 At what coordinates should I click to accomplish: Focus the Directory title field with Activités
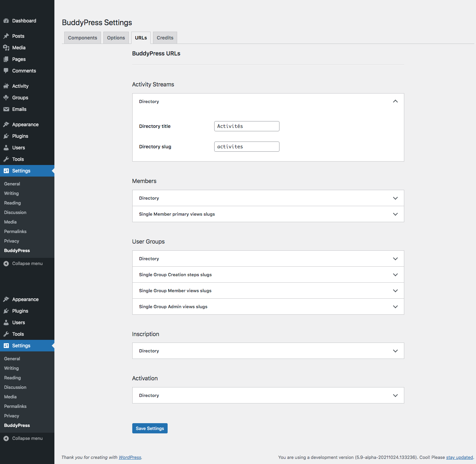247,126
